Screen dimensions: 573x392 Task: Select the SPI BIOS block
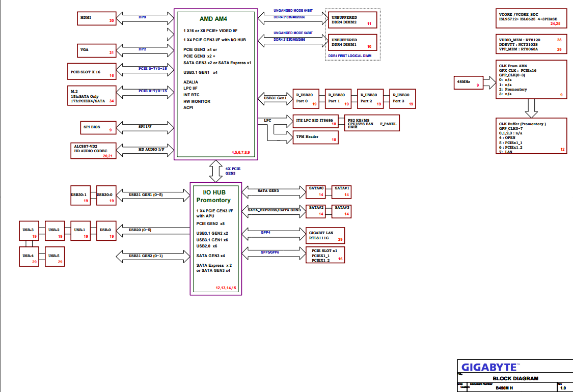98,128
